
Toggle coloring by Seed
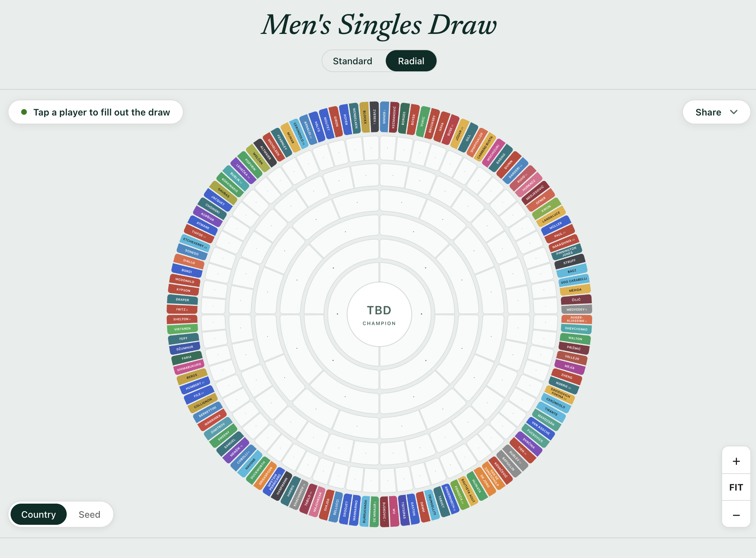(89, 515)
